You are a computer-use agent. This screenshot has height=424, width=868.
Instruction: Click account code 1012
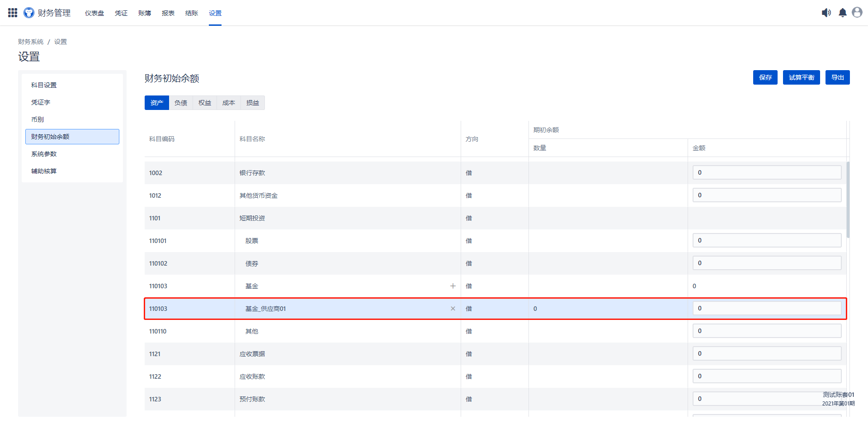tap(155, 195)
